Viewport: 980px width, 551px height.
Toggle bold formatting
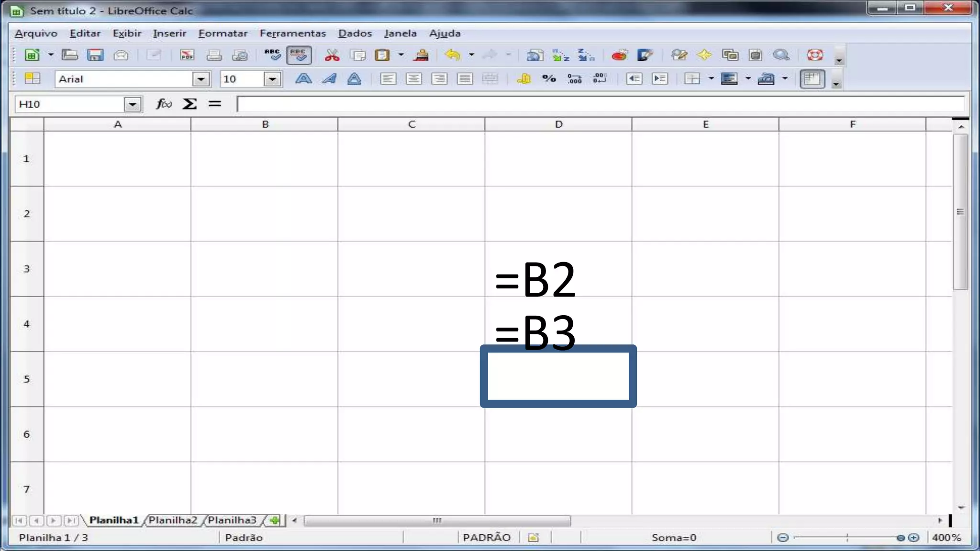click(x=303, y=78)
